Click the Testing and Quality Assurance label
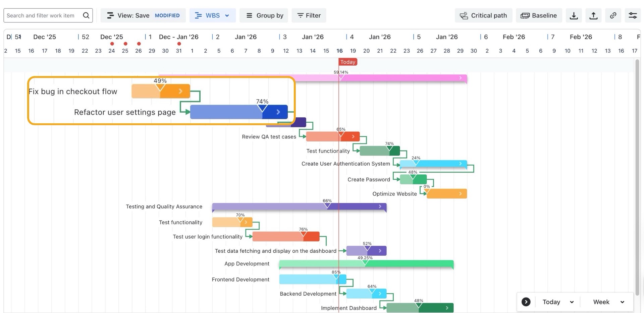The width and height of the screenshot is (644, 313). coord(164,206)
